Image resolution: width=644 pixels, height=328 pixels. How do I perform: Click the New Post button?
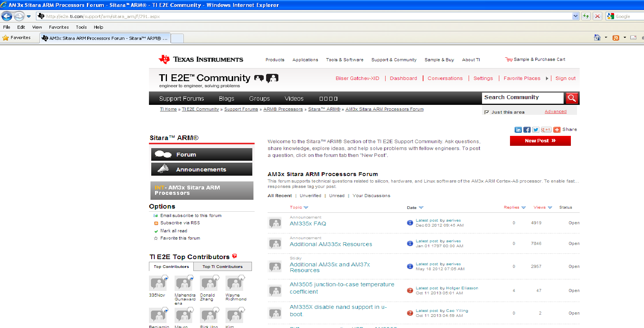tap(540, 141)
